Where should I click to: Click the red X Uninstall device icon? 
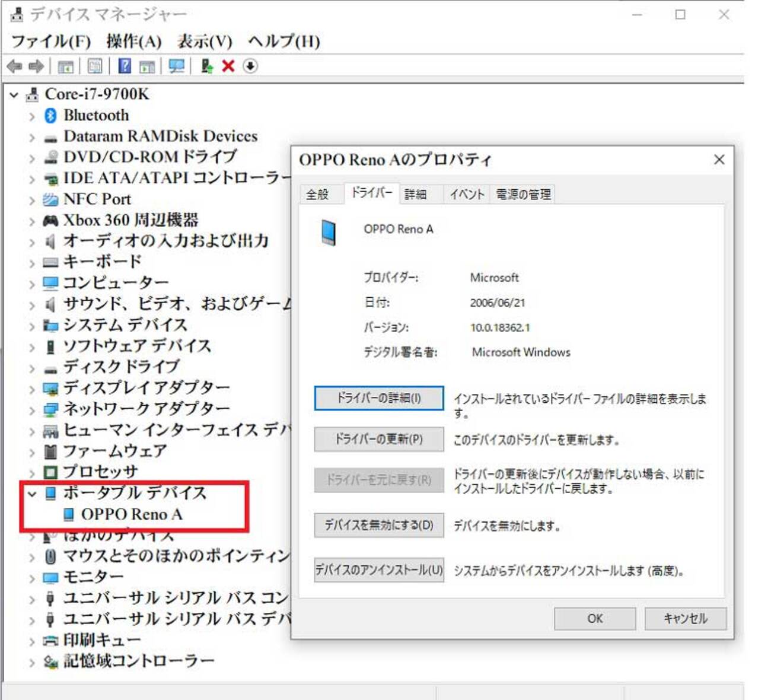pos(228,66)
